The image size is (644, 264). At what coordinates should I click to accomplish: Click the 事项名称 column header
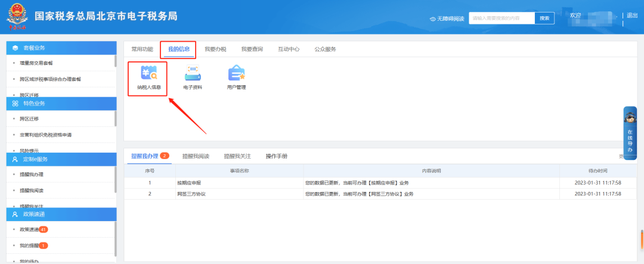[240, 171]
